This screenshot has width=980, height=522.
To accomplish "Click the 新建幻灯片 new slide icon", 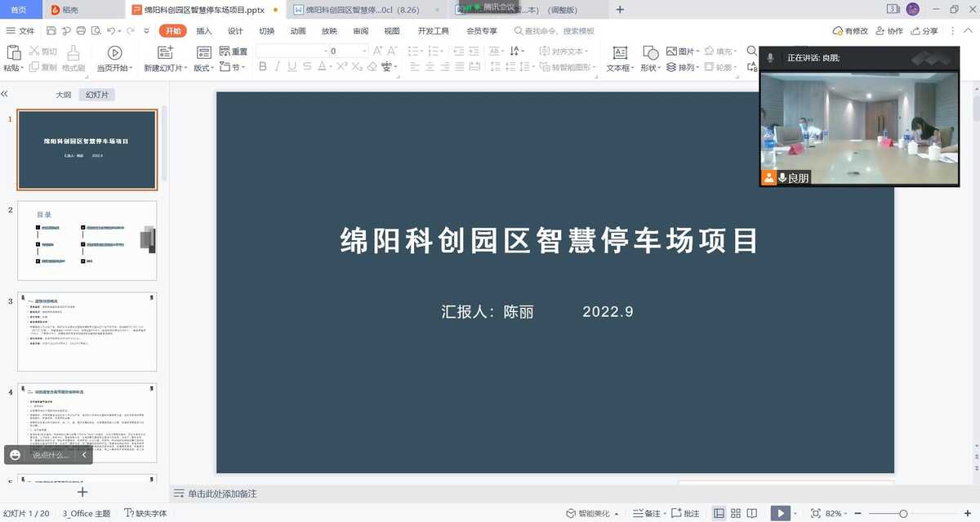I will tap(163, 53).
